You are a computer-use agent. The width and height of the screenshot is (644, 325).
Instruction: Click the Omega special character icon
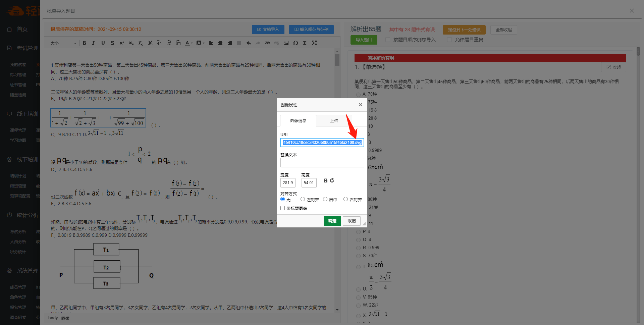click(296, 43)
